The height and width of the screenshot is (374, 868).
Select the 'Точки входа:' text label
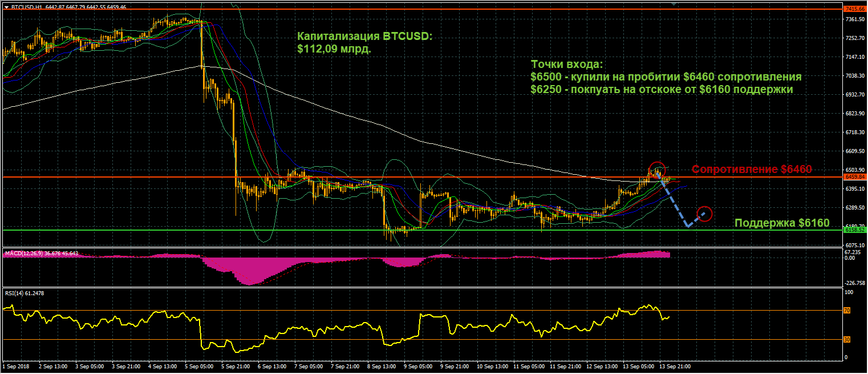point(566,64)
